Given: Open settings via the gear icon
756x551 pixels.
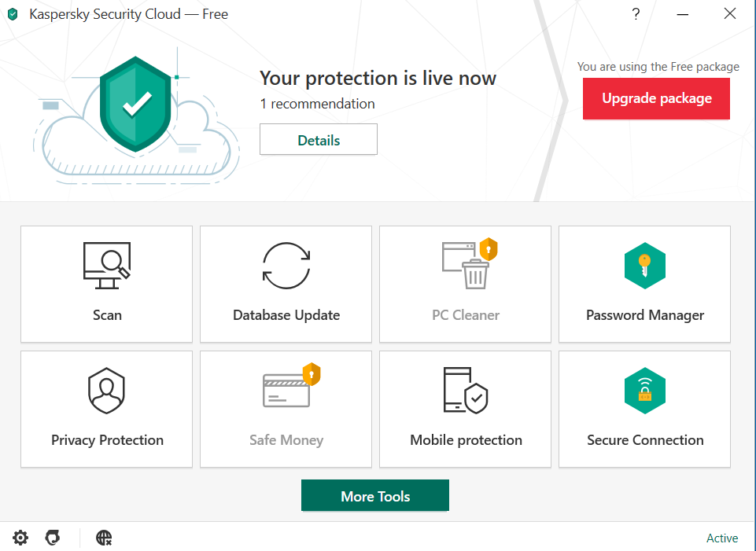Looking at the screenshot, I should [20, 538].
